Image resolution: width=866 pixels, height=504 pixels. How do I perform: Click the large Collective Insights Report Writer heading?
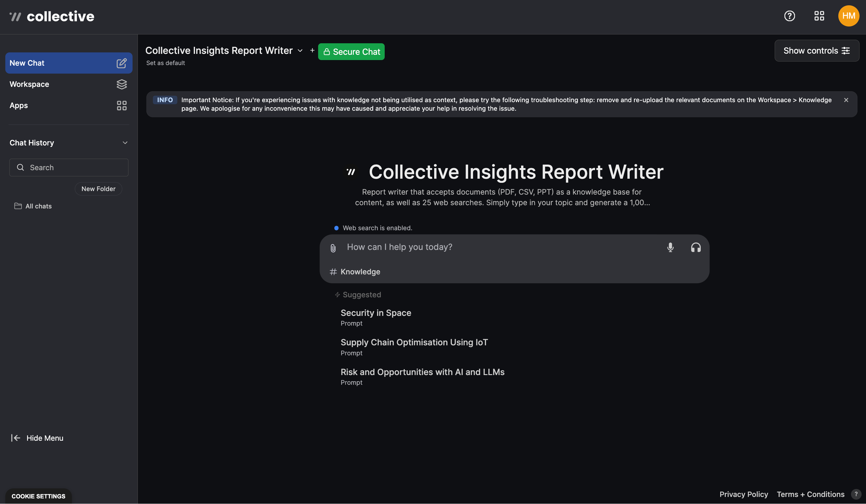(x=516, y=172)
